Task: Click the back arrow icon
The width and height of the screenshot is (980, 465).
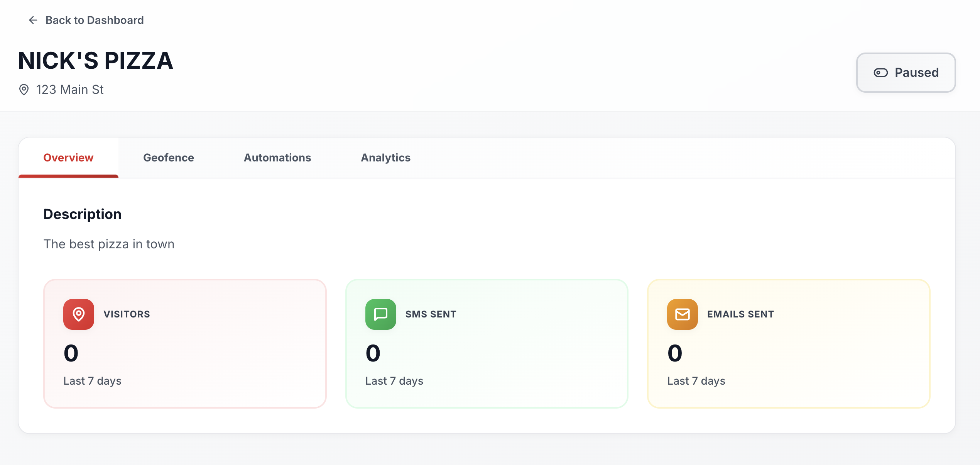Action: (x=33, y=20)
